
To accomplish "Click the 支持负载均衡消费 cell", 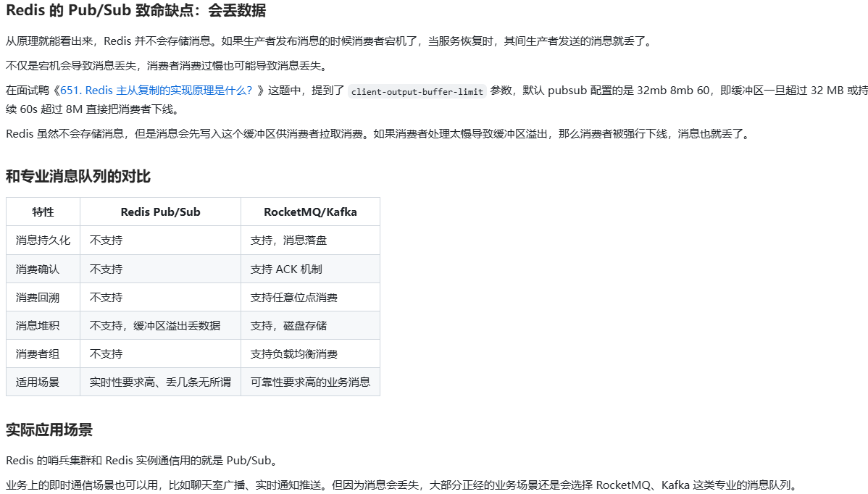I will [310, 353].
